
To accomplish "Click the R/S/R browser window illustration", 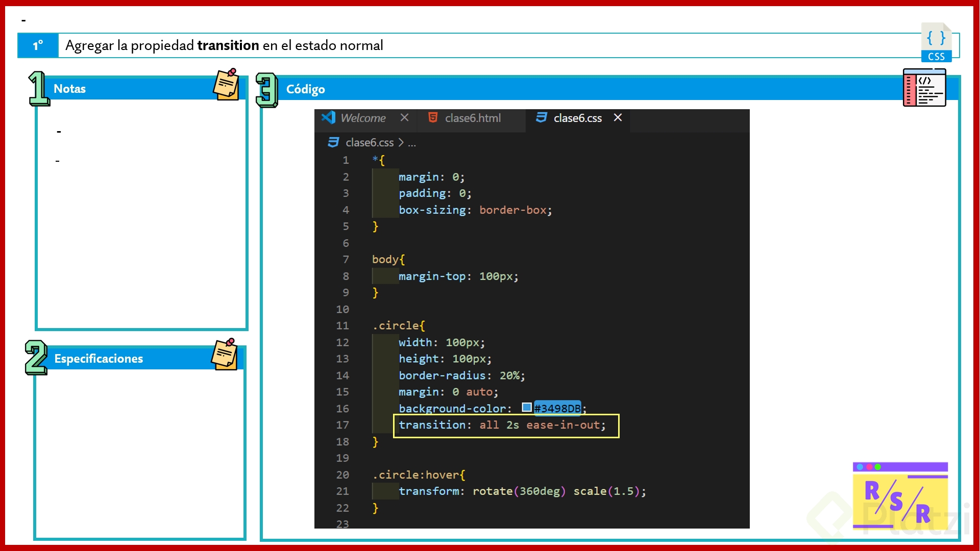I will click(x=900, y=495).
